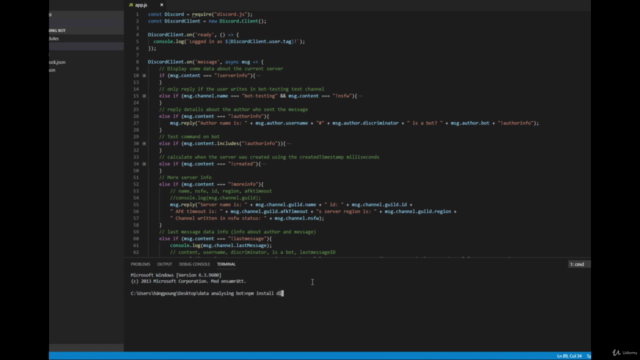The height and width of the screenshot is (360, 640).
Task: Select the TERMINAL panel tab
Action: 226,264
